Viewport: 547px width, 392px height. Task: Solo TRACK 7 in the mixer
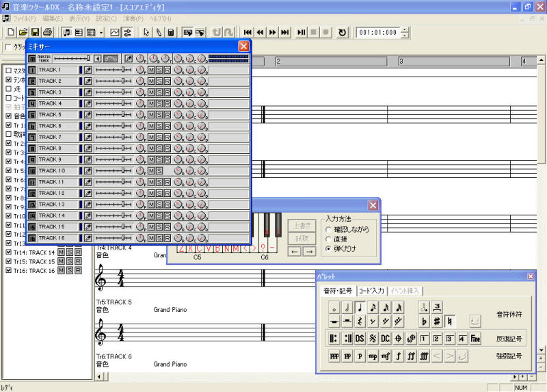[159, 137]
